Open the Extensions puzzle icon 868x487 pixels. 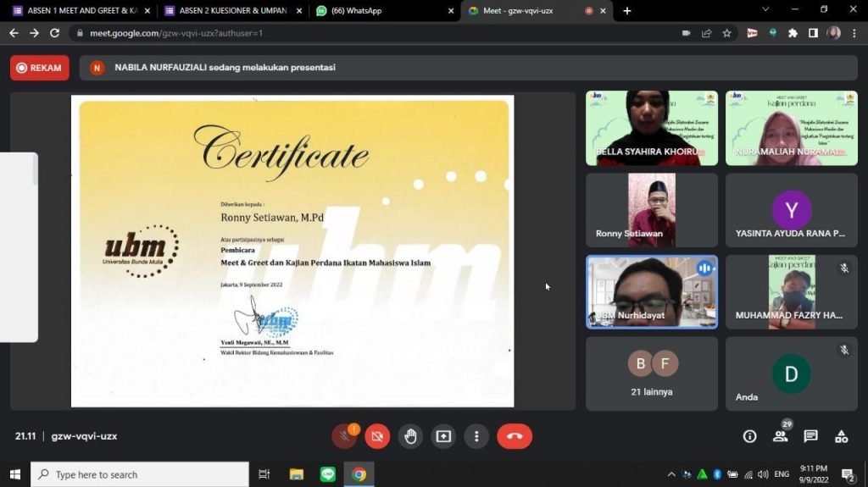[x=793, y=33]
